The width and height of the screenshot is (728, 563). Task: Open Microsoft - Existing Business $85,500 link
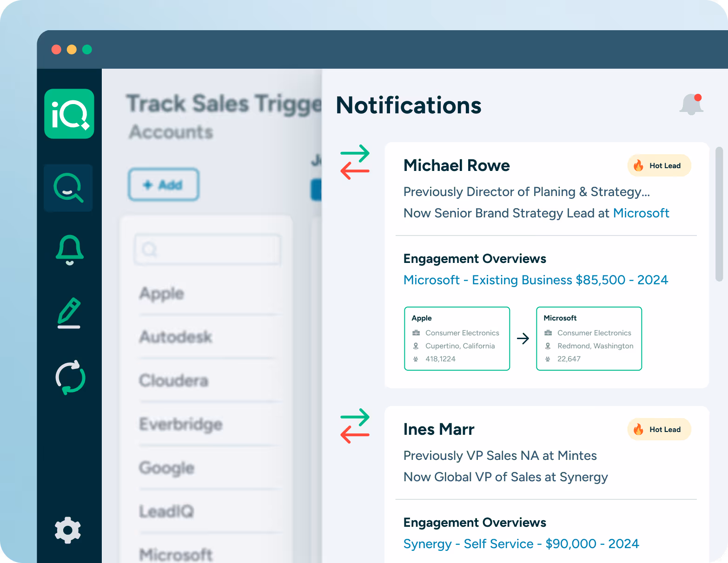[x=536, y=280]
